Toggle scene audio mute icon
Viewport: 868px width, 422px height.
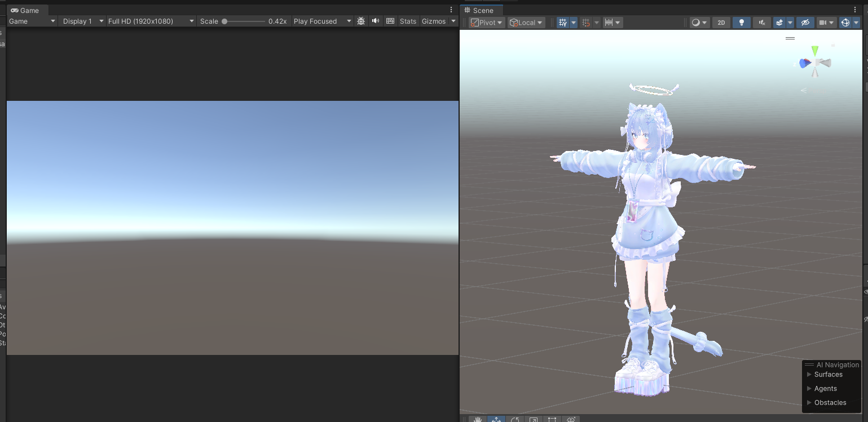[762, 23]
